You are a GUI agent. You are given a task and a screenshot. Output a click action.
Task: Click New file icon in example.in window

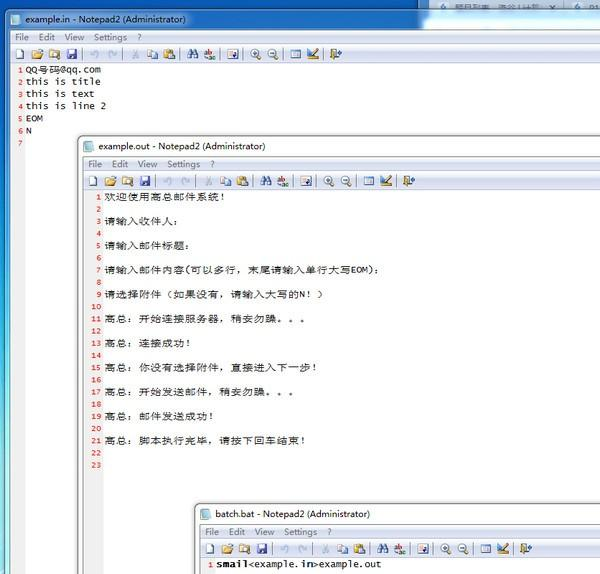click(x=20, y=54)
